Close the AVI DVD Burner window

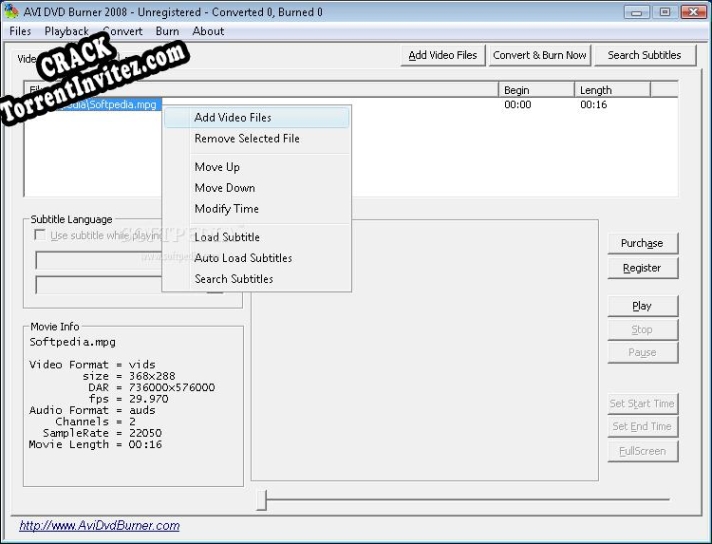pos(693,12)
